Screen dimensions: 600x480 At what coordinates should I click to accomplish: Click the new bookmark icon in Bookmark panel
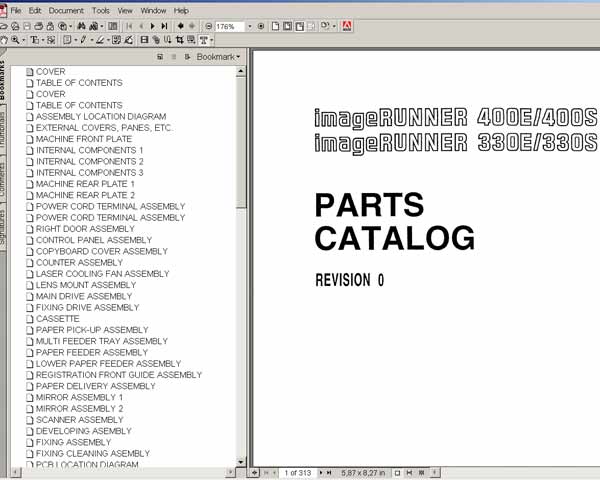click(x=160, y=57)
